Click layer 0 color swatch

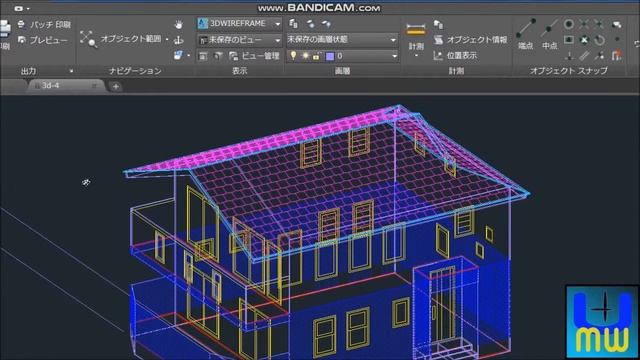tap(330, 56)
